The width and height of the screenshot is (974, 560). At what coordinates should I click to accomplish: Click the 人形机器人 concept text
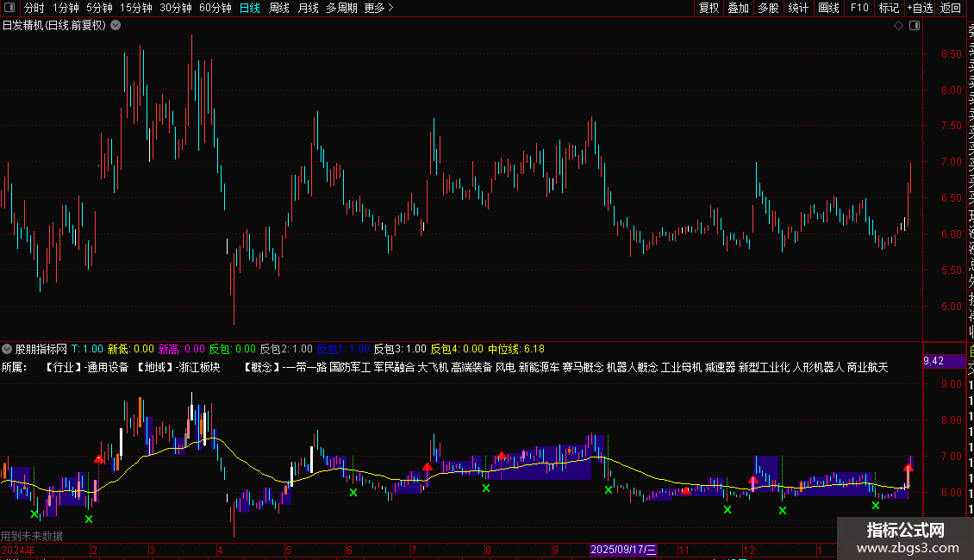click(818, 368)
